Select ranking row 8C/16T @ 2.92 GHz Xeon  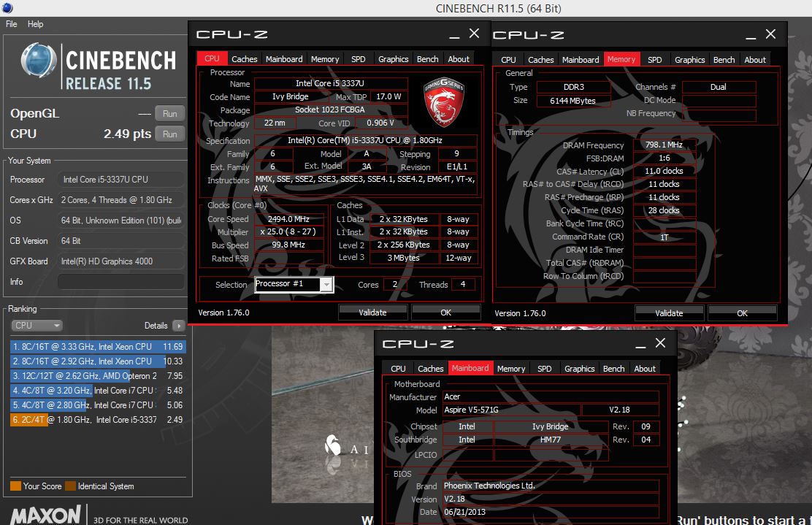pyautogui.click(x=97, y=361)
